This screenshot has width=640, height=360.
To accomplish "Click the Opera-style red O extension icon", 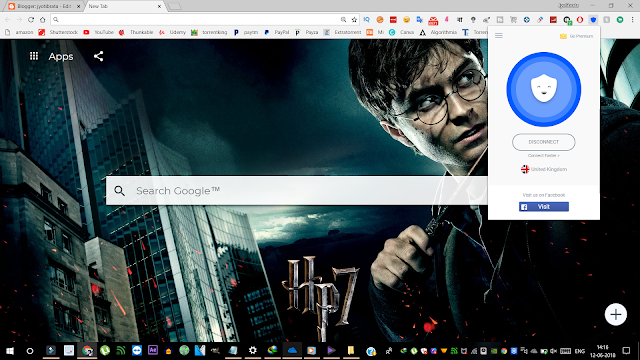I will [580, 20].
